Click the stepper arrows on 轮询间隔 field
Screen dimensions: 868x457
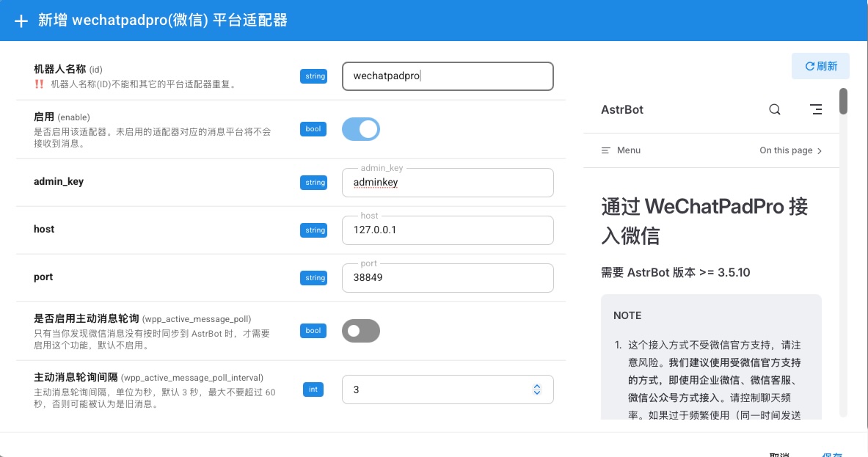536,390
